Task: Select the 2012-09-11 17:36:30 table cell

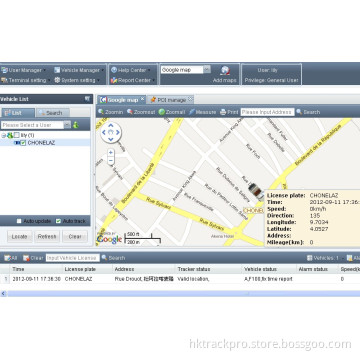Action: (36, 279)
